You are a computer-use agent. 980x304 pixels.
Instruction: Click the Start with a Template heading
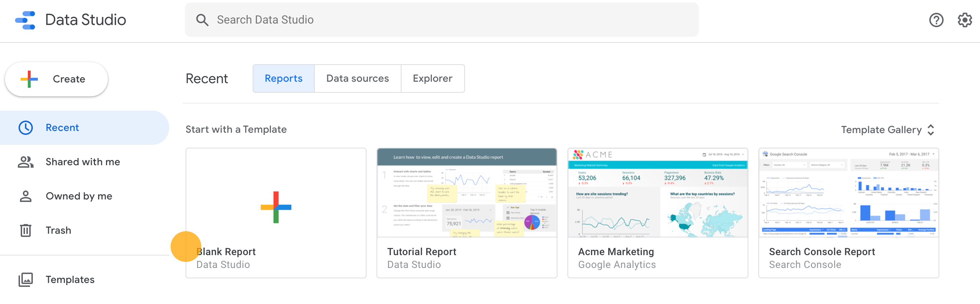tap(236, 130)
